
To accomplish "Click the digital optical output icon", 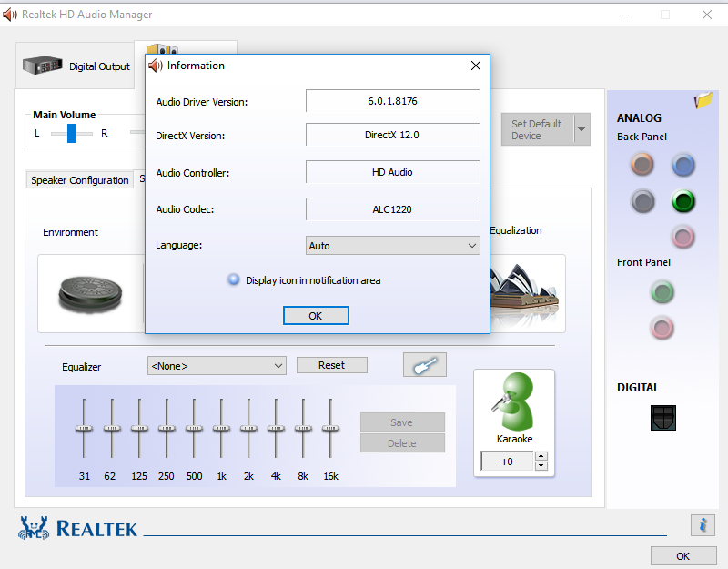I will (663, 418).
